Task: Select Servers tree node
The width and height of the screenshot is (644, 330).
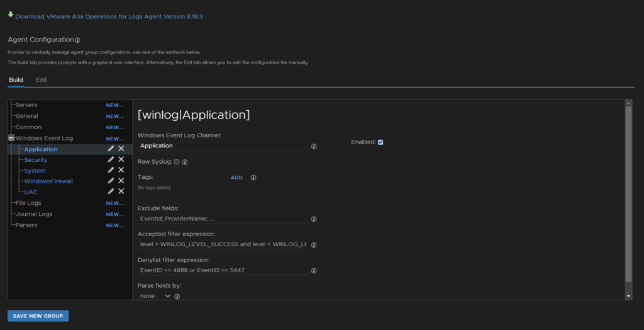Action: tap(26, 105)
